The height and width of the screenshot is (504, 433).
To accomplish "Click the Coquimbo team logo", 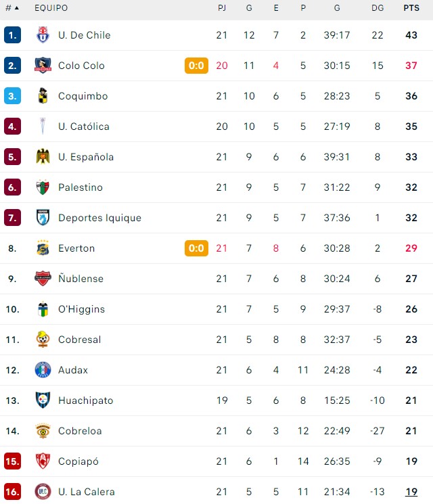I will [x=43, y=96].
